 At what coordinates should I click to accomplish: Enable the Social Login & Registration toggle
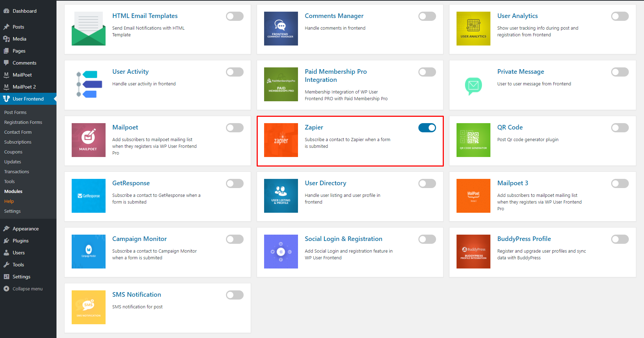(427, 239)
